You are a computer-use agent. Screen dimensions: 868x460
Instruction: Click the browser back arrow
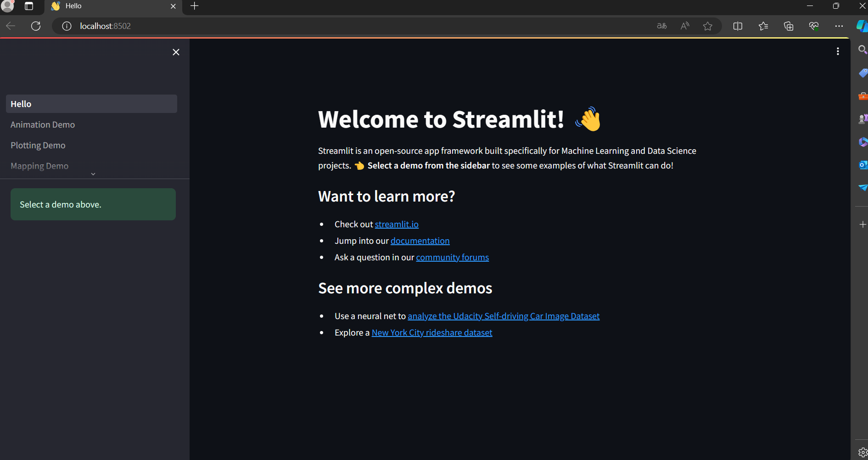point(11,26)
